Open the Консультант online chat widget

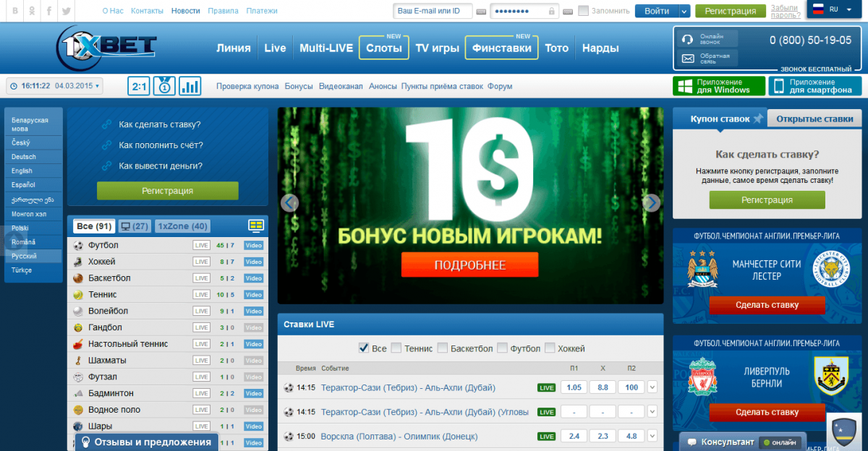[743, 442]
